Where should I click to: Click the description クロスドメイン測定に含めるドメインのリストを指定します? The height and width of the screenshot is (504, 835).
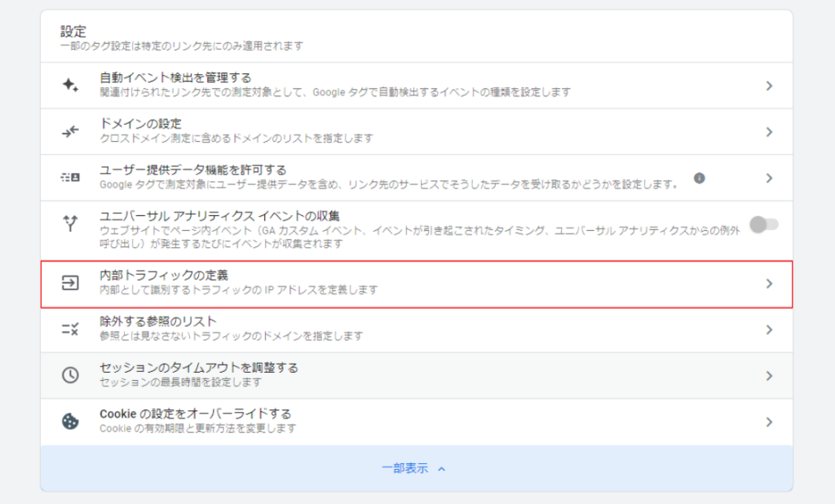pos(236,139)
